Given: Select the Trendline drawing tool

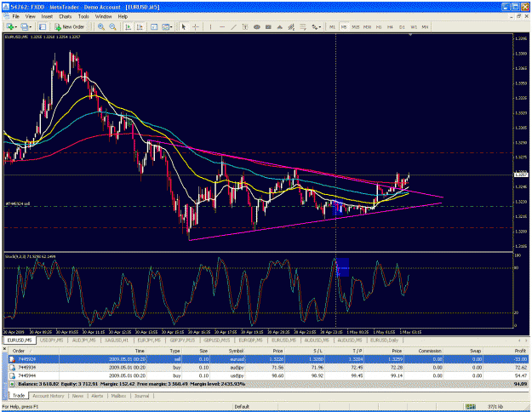Looking at the screenshot, I should tap(234, 26).
